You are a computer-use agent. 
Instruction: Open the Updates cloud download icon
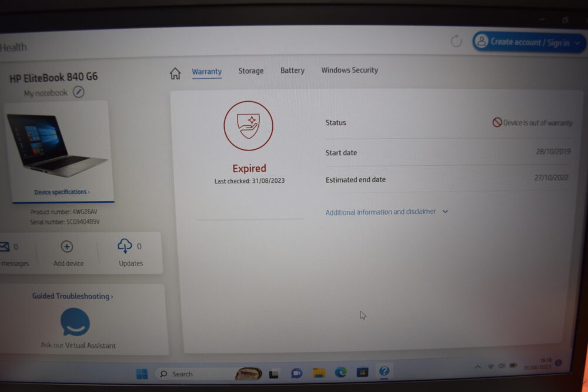(125, 246)
